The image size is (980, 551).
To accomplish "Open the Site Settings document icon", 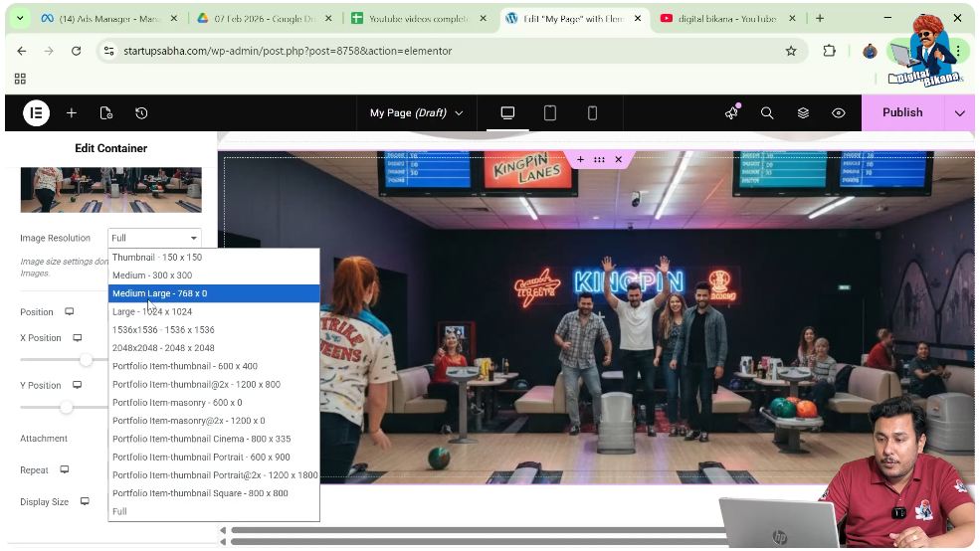I will pos(106,112).
